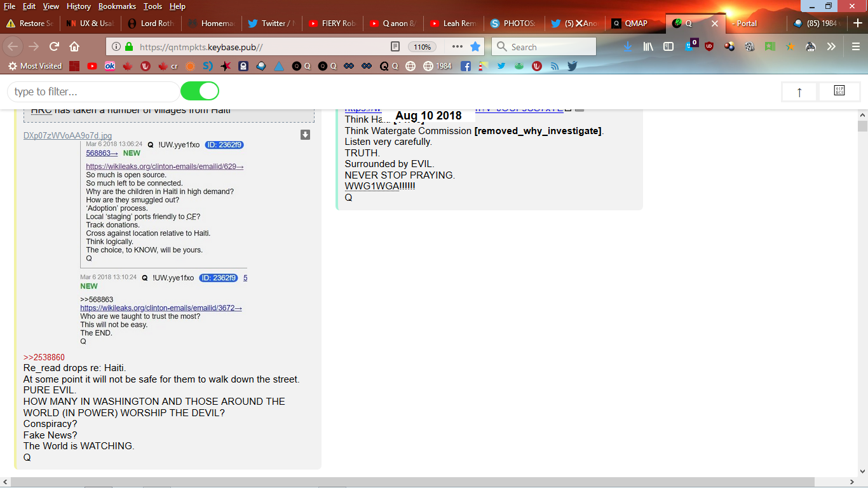Download the DXp07zWVoAA9o7d.jpg image via arrow icon
The height and width of the screenshot is (488, 868).
305,135
